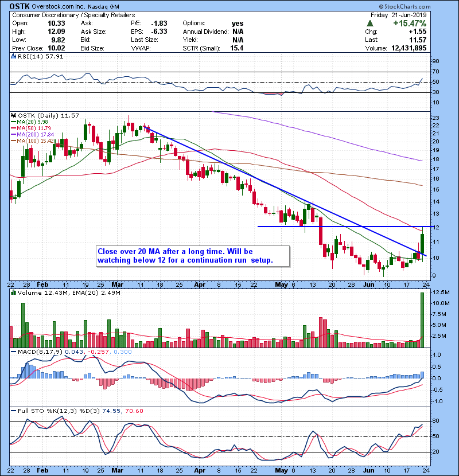Click the Volume value 12,431,895
This screenshot has height=476, width=459.
[409, 48]
